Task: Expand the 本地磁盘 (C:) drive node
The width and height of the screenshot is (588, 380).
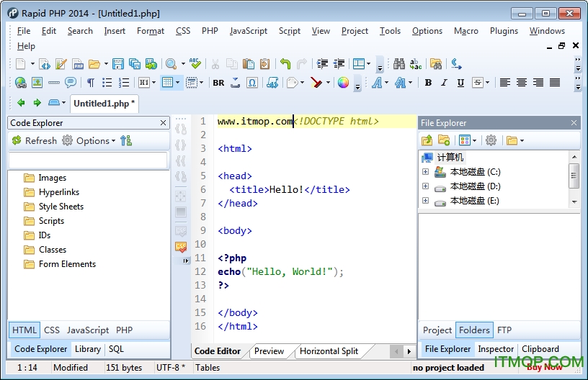Action: pos(425,172)
